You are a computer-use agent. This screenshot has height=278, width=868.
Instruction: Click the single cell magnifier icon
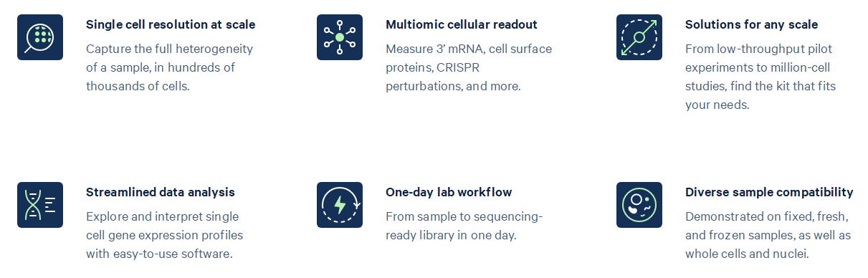pos(40,37)
